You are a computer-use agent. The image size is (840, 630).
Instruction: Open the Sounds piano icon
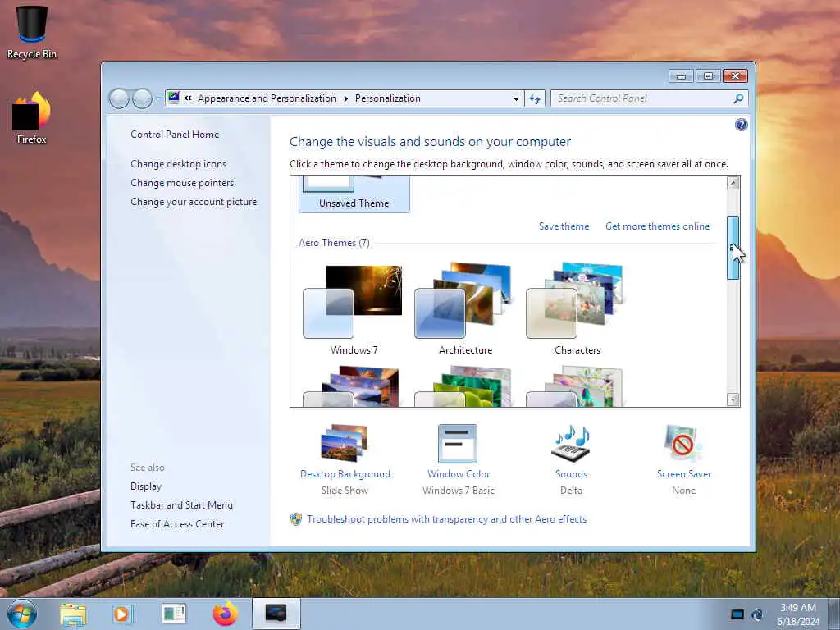coord(571,444)
